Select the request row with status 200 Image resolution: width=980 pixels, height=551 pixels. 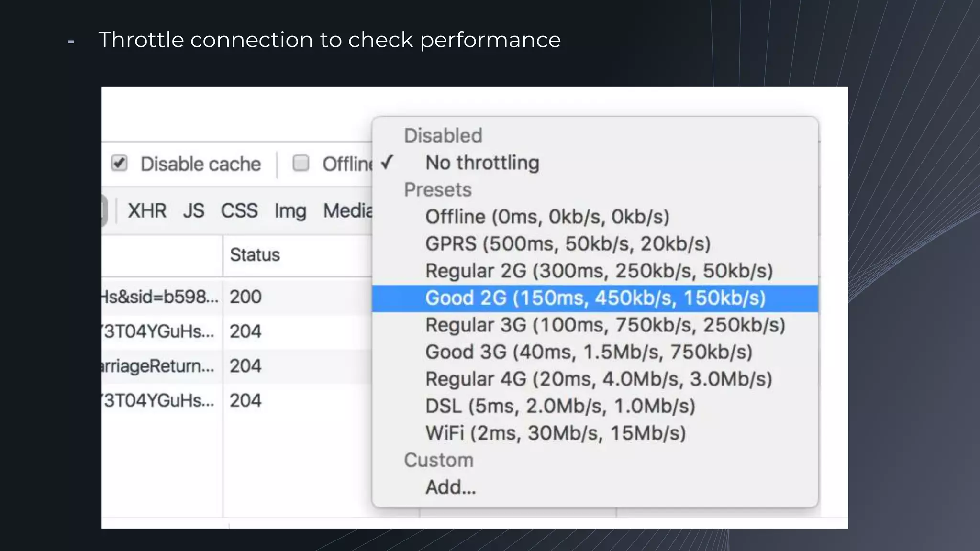(234, 297)
